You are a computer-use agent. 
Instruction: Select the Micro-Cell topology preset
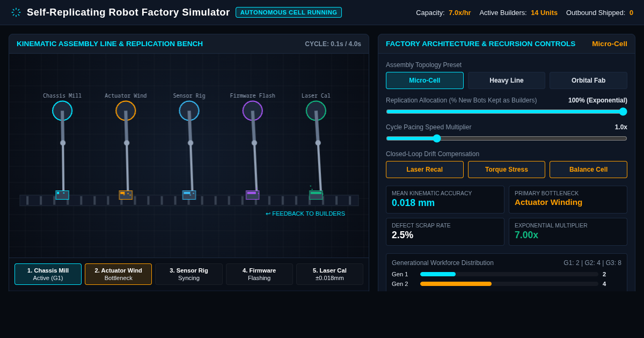(x=425, y=80)
